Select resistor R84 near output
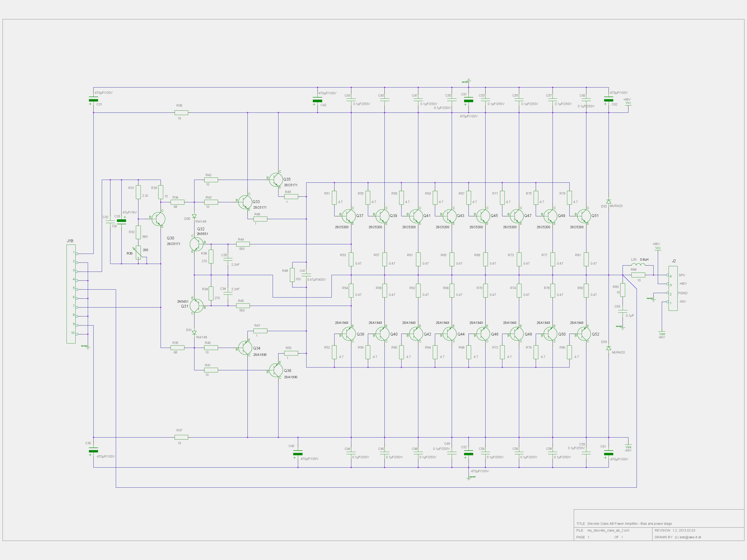The image size is (747, 560). coord(638,275)
